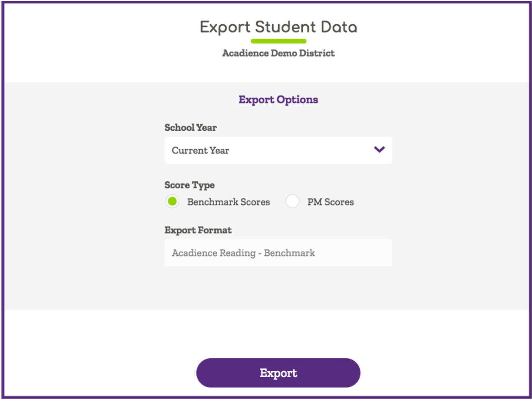
Task: Open the School Year dropdown
Action: tap(278, 150)
